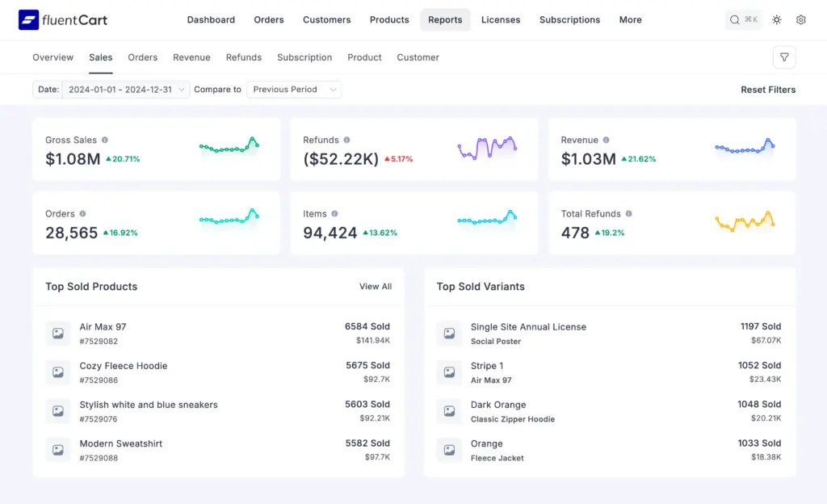Open the search box with ⌘K
The height and width of the screenshot is (504, 827).
coord(743,20)
